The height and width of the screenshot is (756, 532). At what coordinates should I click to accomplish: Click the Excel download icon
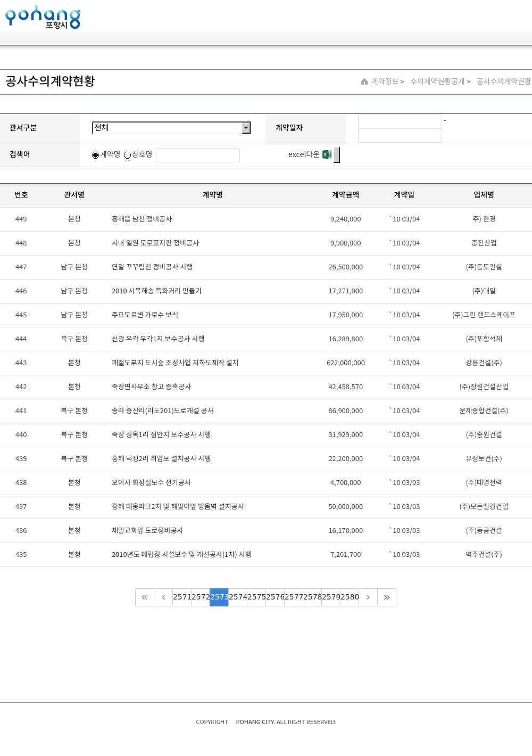327,154
